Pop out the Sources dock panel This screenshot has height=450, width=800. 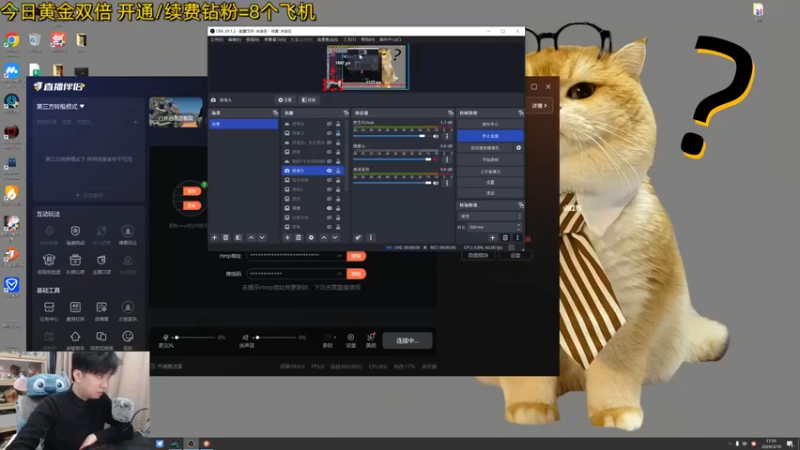tap(346, 113)
